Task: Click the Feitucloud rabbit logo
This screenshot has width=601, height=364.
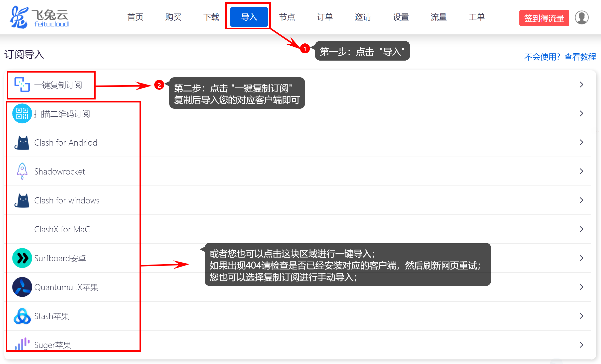Action: point(39,17)
